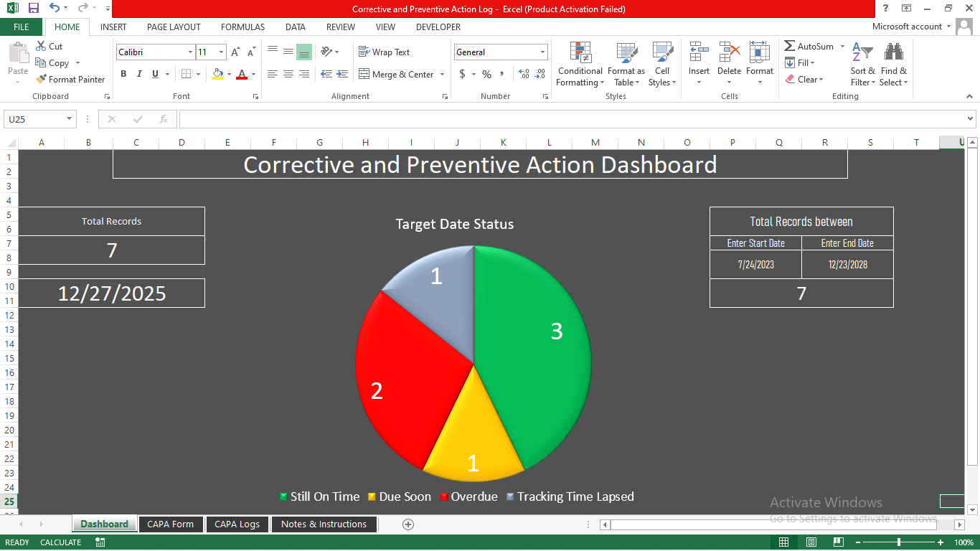Click inside the formula bar
980x551 pixels.
point(567,119)
